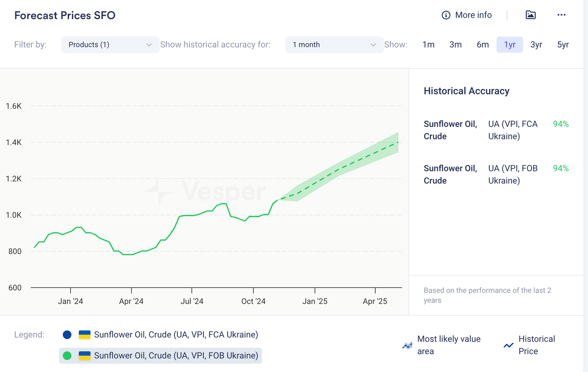
Task: Toggle the FOB Ukraine series in legend
Action: [x=176, y=355]
